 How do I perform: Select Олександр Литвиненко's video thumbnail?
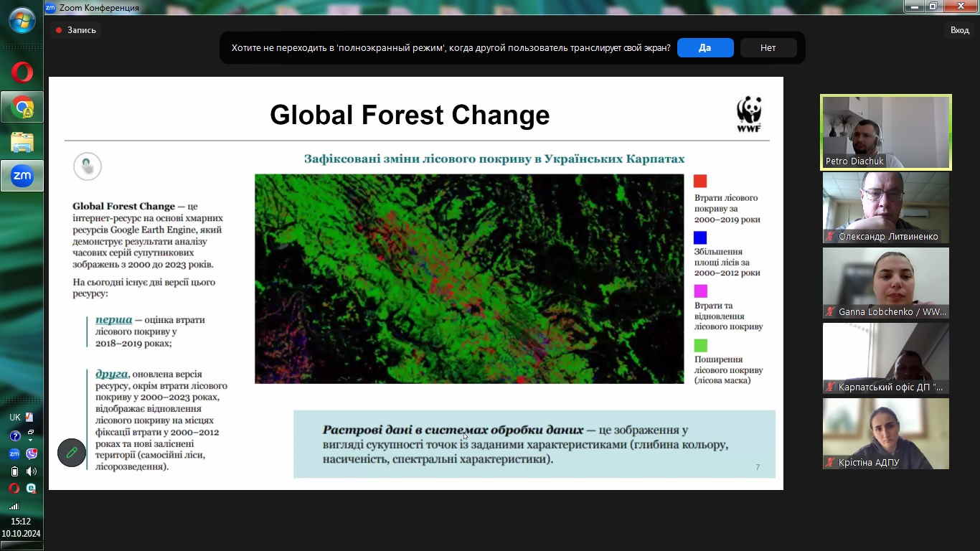(x=886, y=208)
